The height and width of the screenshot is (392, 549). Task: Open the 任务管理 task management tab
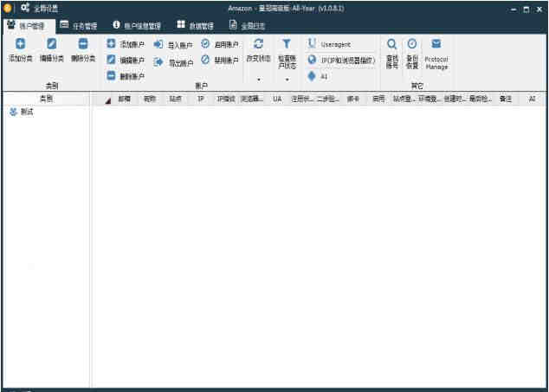(79, 25)
